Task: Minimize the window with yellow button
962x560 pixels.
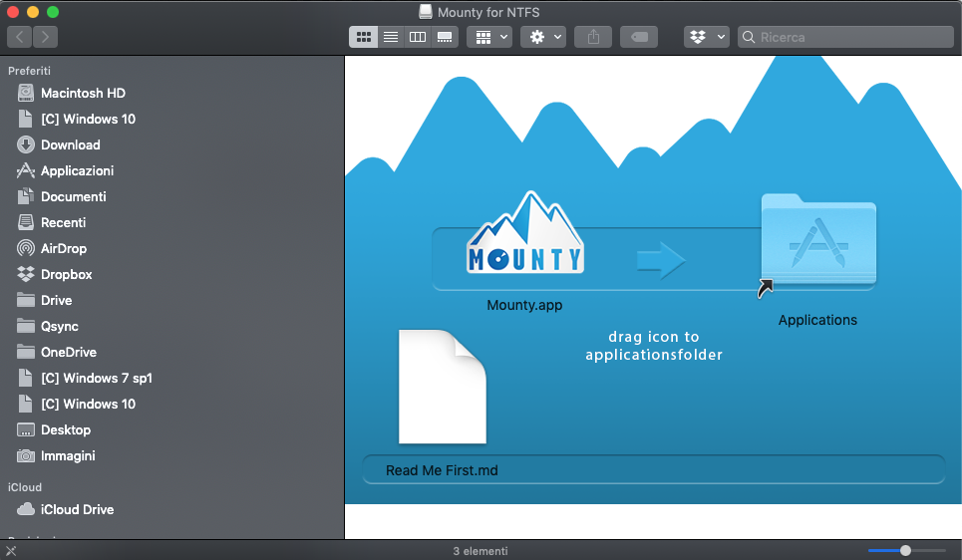Action: pyautogui.click(x=33, y=12)
